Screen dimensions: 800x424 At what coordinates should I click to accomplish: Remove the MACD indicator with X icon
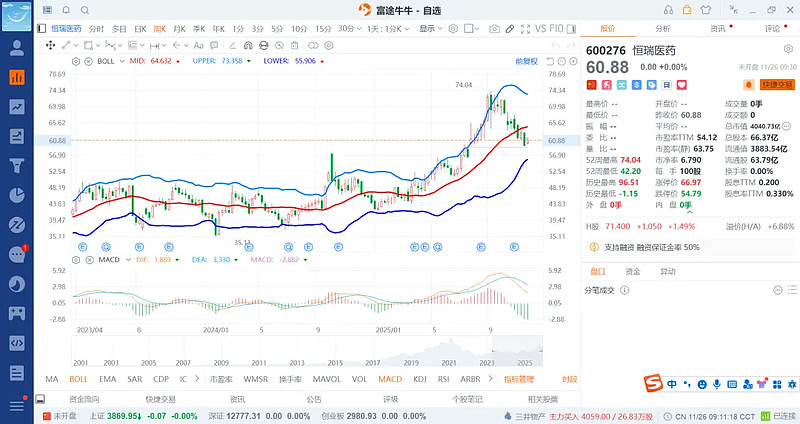89,260
